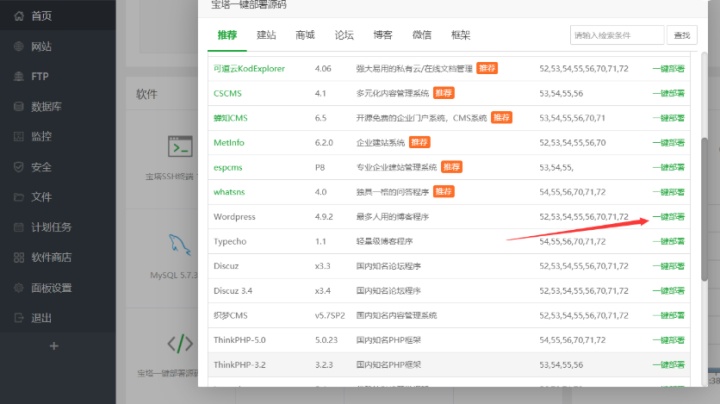The height and width of the screenshot is (404, 720).
Task: Click the 推荐 badge in the MetInfo row
Action: point(419,142)
